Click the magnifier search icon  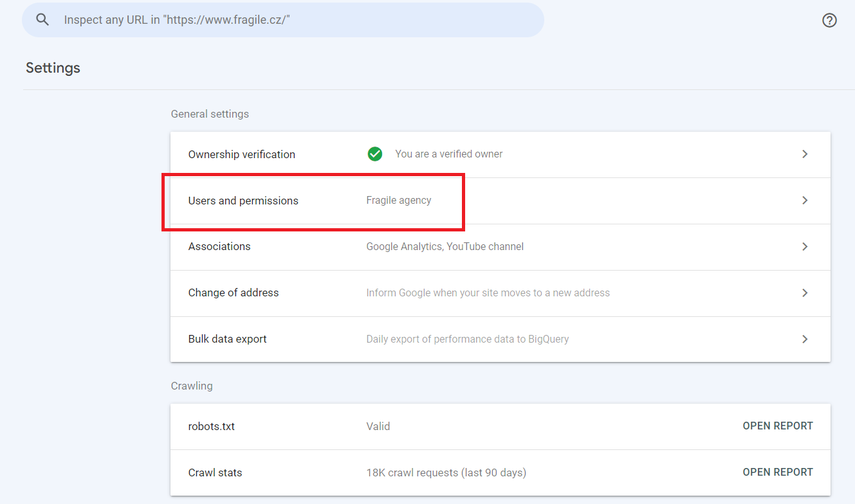point(42,20)
